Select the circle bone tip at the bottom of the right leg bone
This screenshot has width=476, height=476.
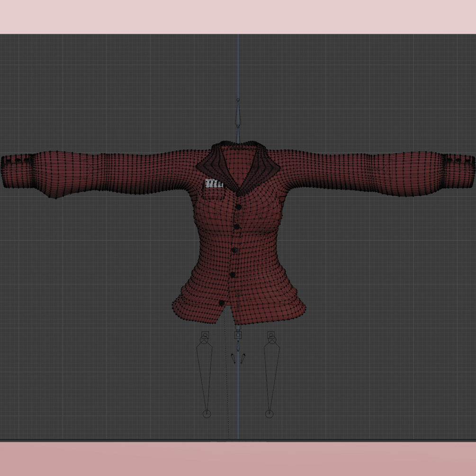[269, 414]
